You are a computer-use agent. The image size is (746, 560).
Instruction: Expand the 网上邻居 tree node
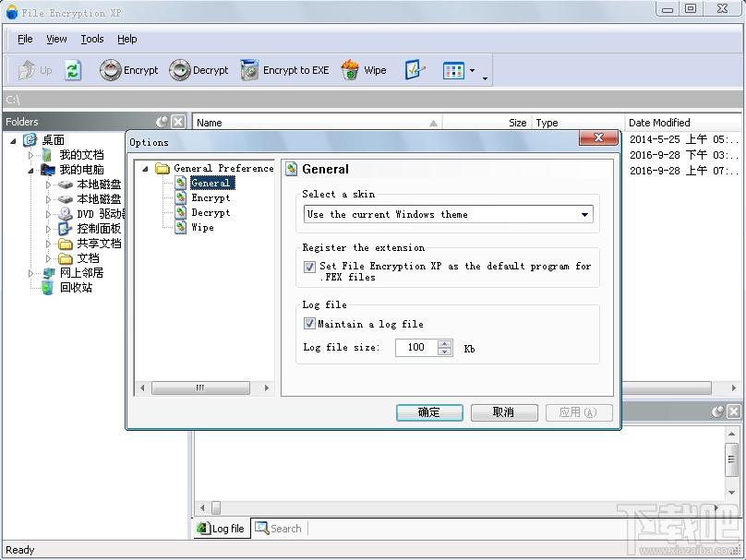(x=30, y=273)
